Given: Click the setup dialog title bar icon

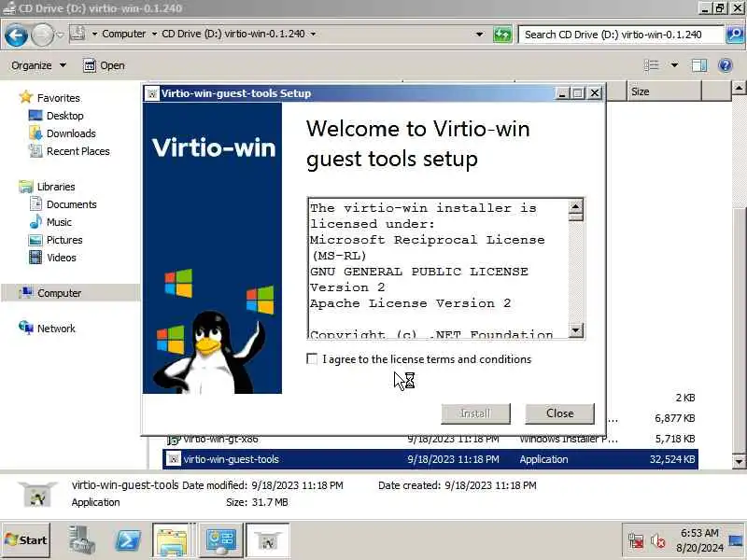Looking at the screenshot, I should click(152, 93).
